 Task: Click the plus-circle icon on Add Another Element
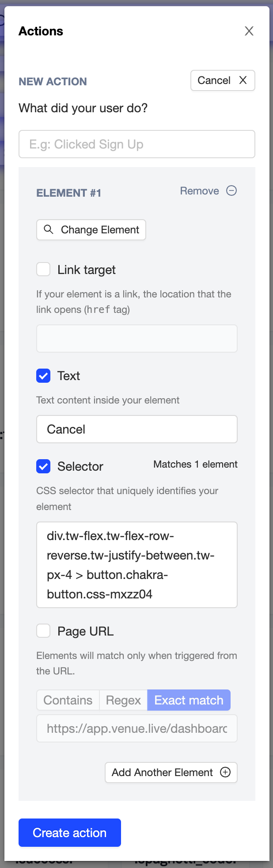pos(225,772)
